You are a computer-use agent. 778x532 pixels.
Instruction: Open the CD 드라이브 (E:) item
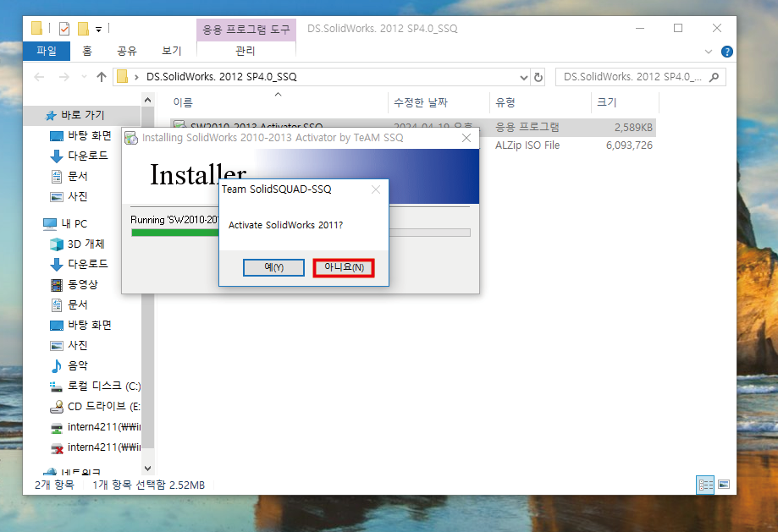[103, 406]
